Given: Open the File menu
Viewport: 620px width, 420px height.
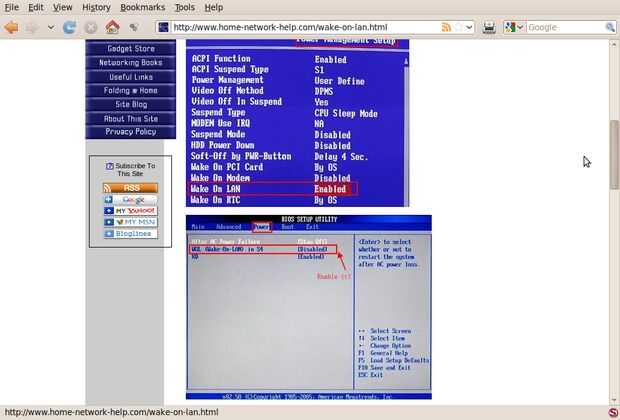Looking at the screenshot, I should 11,8.
